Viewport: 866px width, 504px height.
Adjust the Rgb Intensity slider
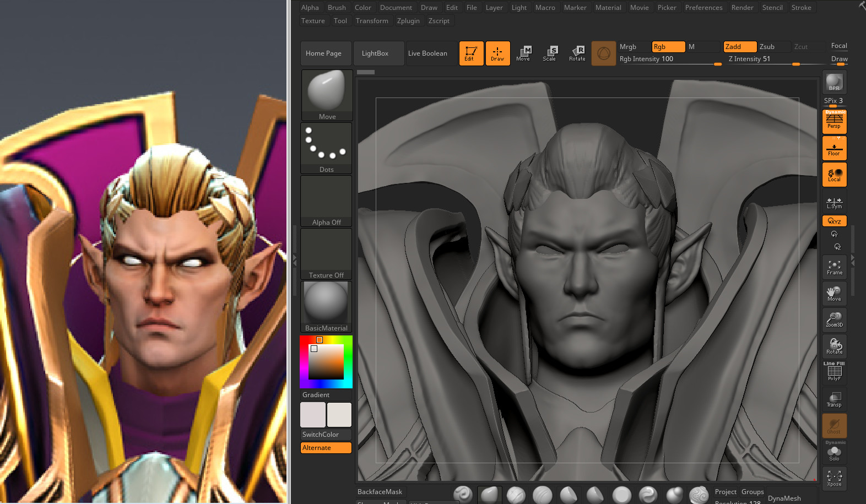click(x=670, y=59)
